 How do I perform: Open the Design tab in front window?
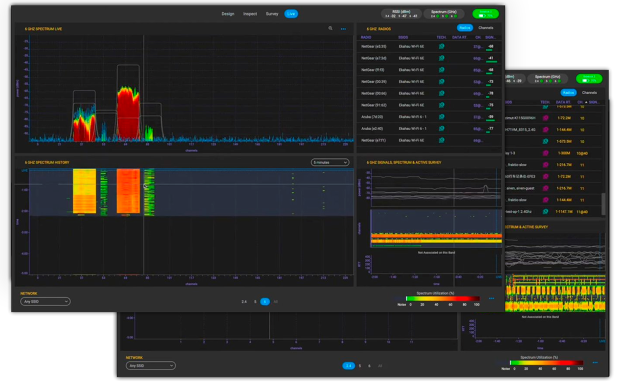click(x=228, y=14)
